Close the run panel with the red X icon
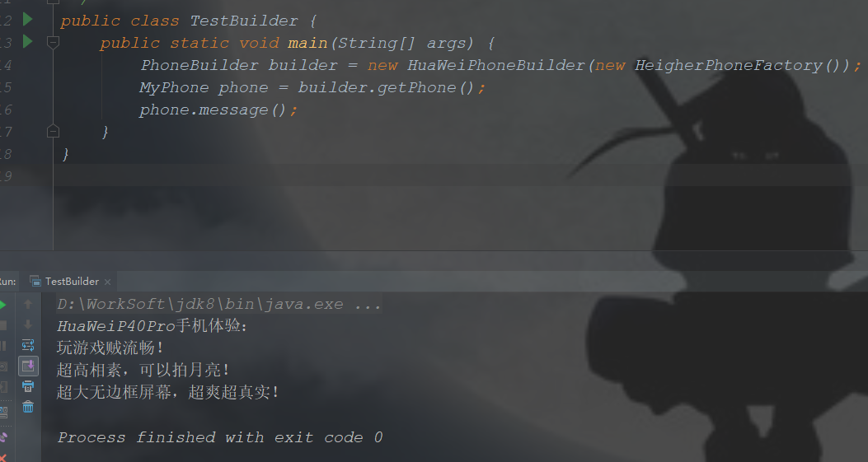This screenshot has width=868, height=462. tap(3, 458)
